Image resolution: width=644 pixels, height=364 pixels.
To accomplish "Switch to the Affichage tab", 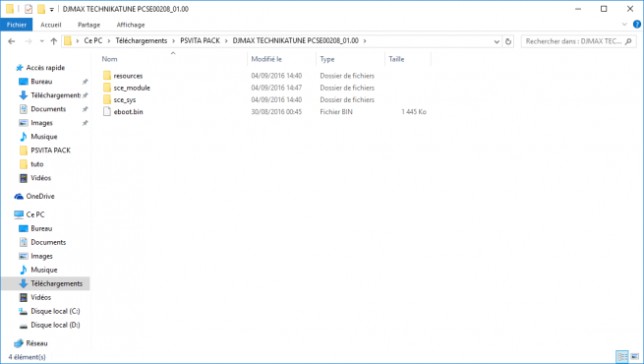I will coord(131,25).
